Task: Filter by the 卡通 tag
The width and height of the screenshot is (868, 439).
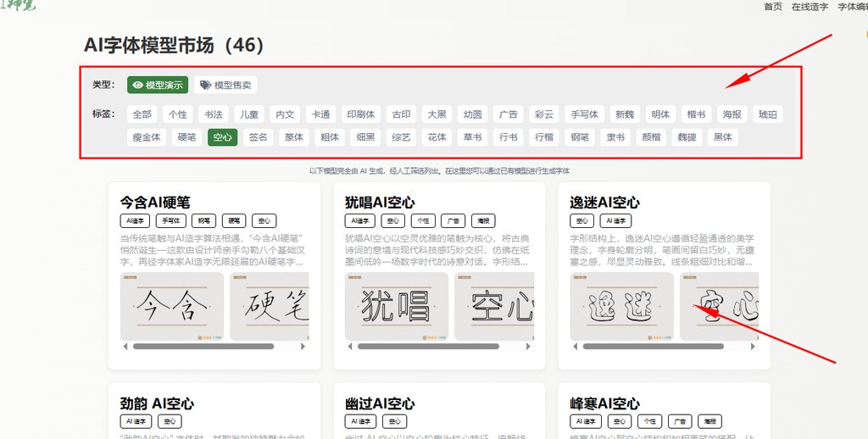Action: point(320,114)
